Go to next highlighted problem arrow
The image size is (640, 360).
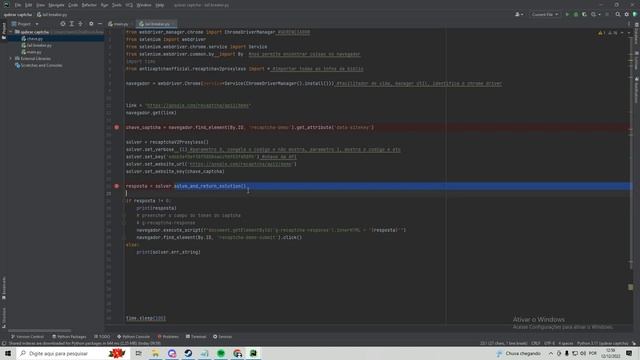pos(629,33)
